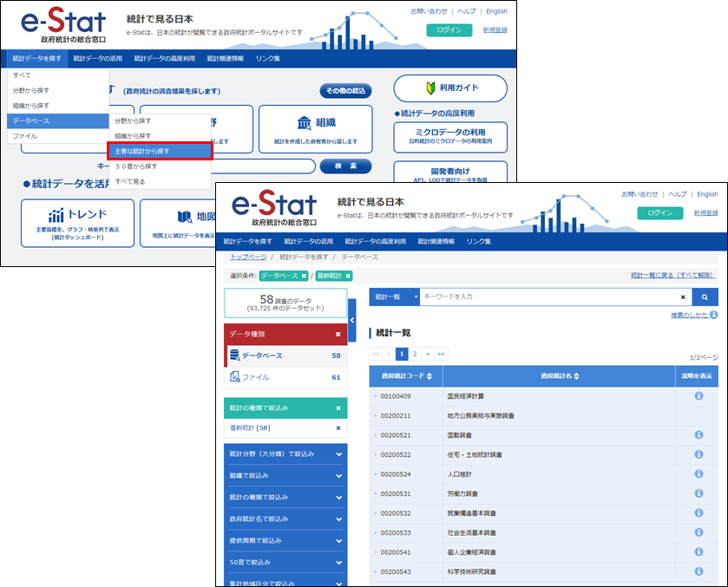The image size is (728, 587).
Task: Open info icon for 国民経済計算
Action: click(x=698, y=396)
